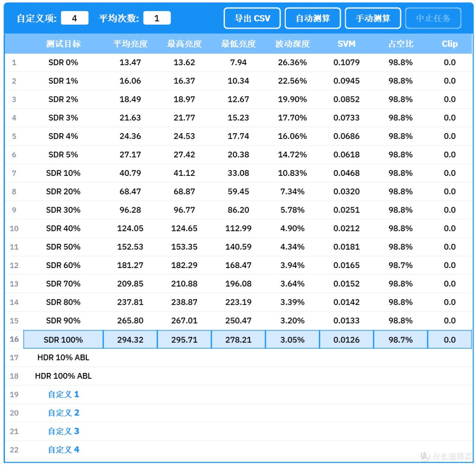Click the 平均亮度 column header

pyautogui.click(x=130, y=44)
